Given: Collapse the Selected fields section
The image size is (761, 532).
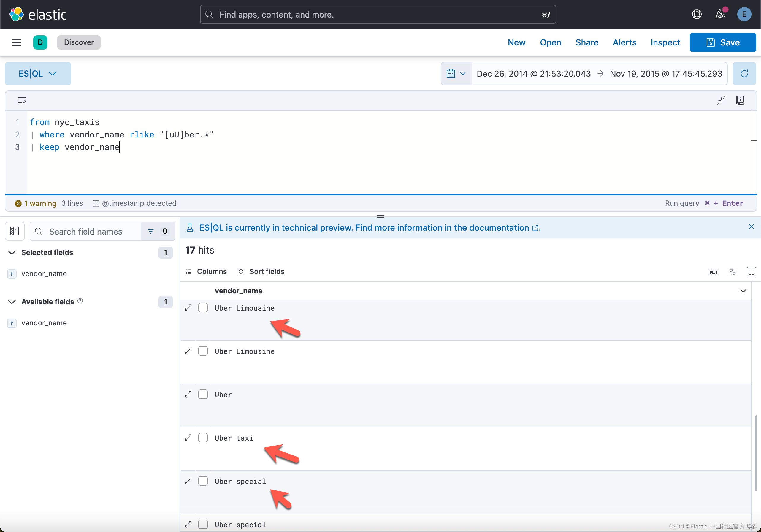Looking at the screenshot, I should coord(12,252).
